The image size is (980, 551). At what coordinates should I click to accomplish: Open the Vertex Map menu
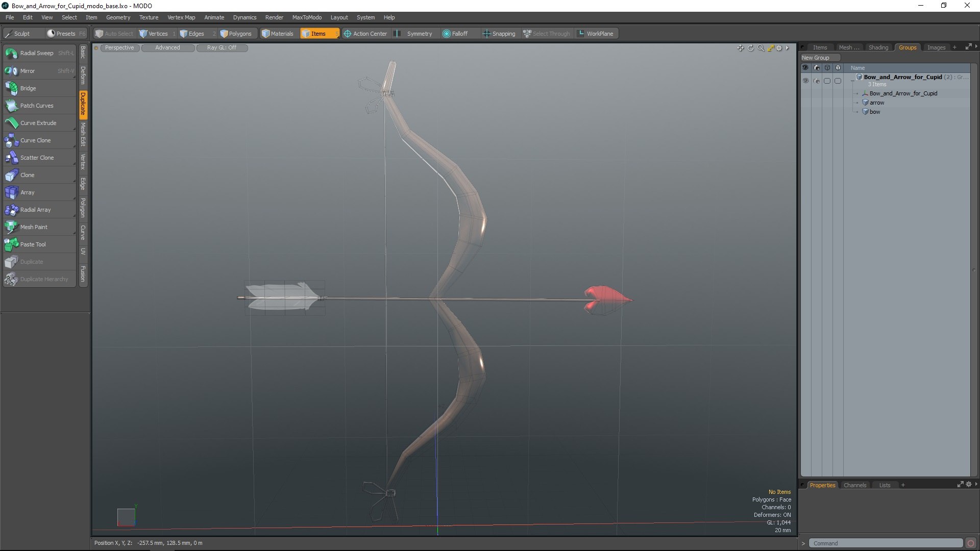(181, 17)
